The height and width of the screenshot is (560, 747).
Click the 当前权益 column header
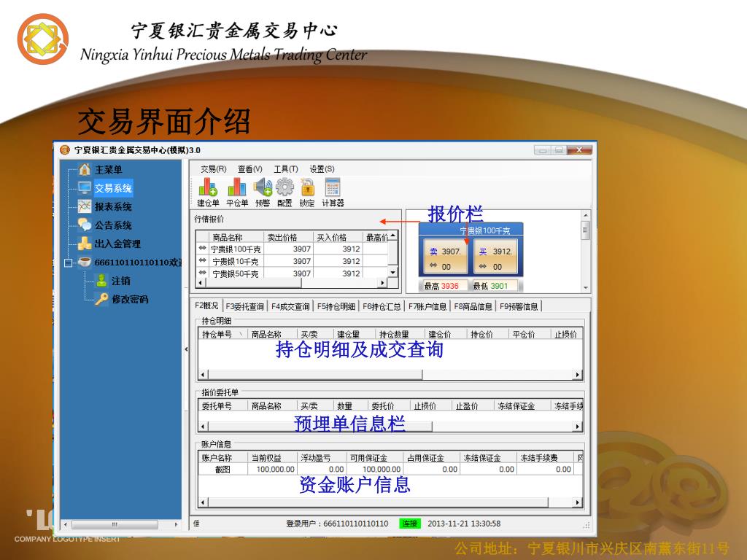pyautogui.click(x=271, y=458)
